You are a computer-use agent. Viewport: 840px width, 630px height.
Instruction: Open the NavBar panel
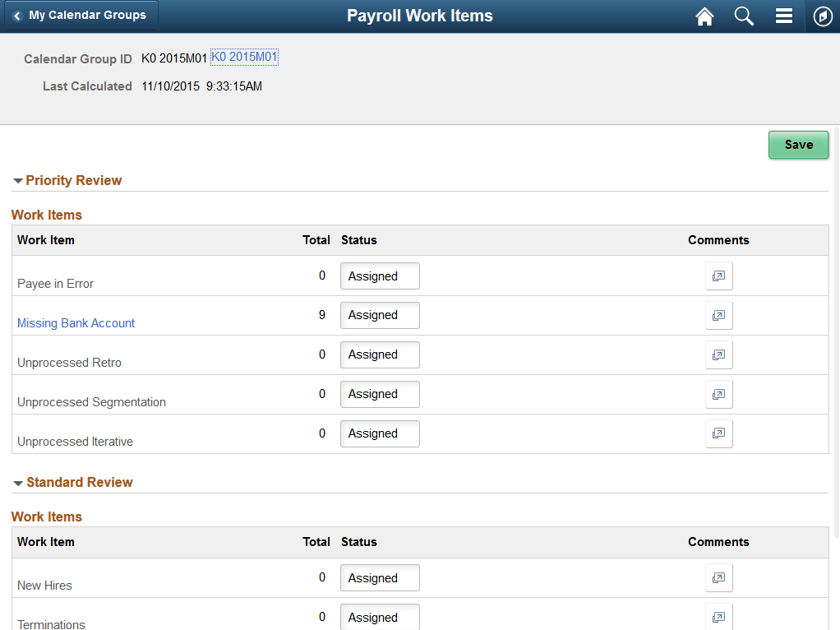(822, 16)
